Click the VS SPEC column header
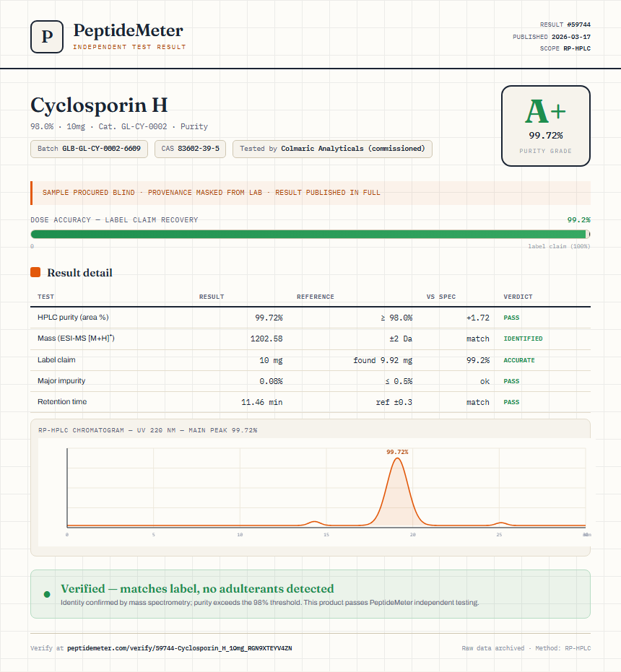621x672 pixels. (441, 297)
